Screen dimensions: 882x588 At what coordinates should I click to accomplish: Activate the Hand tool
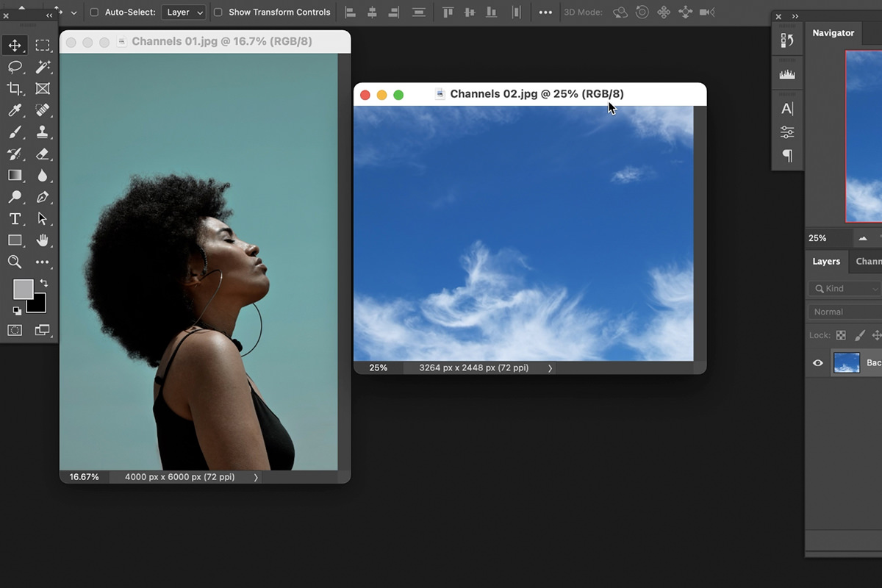(43, 240)
